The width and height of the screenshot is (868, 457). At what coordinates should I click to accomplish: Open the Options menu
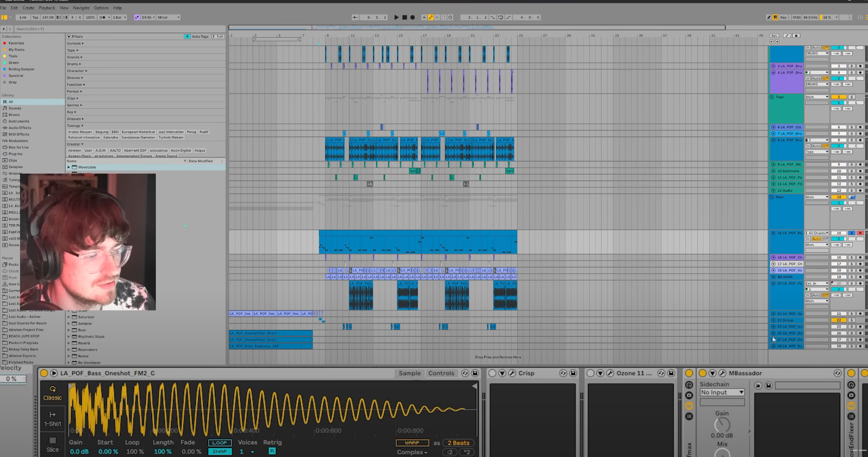pyautogui.click(x=101, y=8)
